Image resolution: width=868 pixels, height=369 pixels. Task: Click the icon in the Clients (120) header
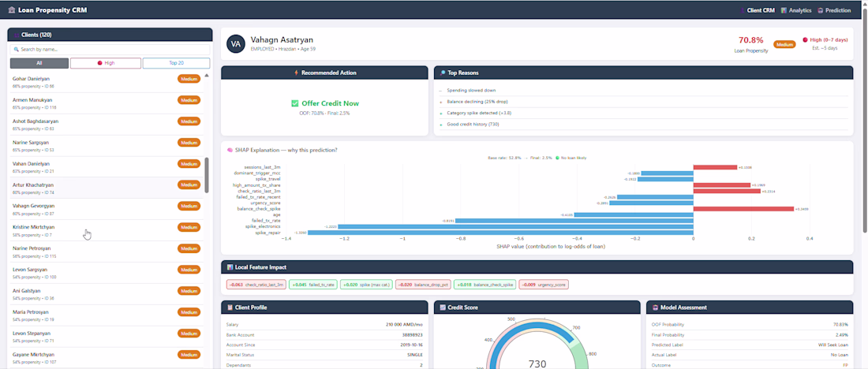[x=17, y=35]
